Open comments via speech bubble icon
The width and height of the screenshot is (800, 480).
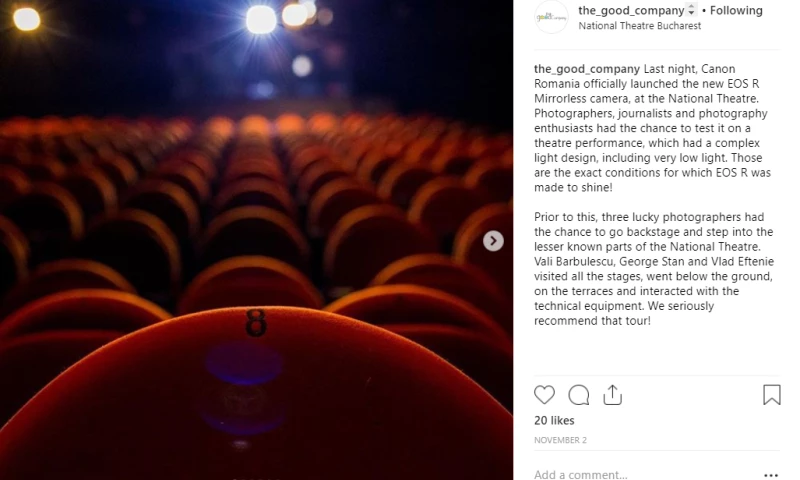pyautogui.click(x=579, y=395)
